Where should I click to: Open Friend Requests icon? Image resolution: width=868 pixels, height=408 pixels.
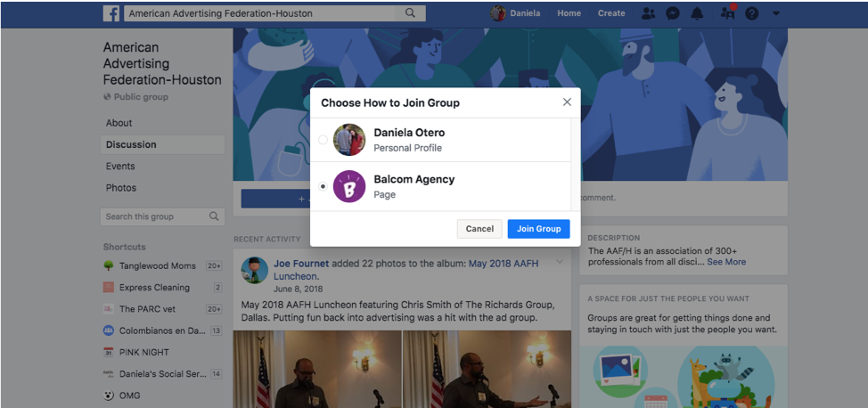click(648, 14)
